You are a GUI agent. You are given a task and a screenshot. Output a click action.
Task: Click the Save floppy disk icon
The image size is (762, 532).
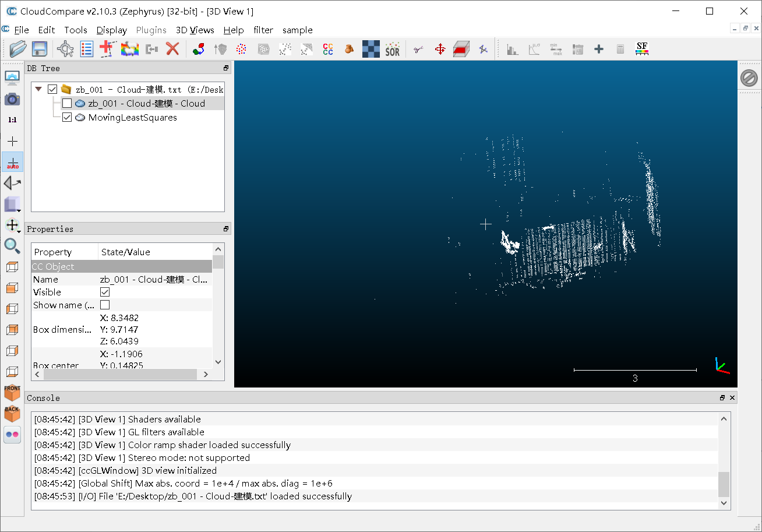tap(39, 49)
